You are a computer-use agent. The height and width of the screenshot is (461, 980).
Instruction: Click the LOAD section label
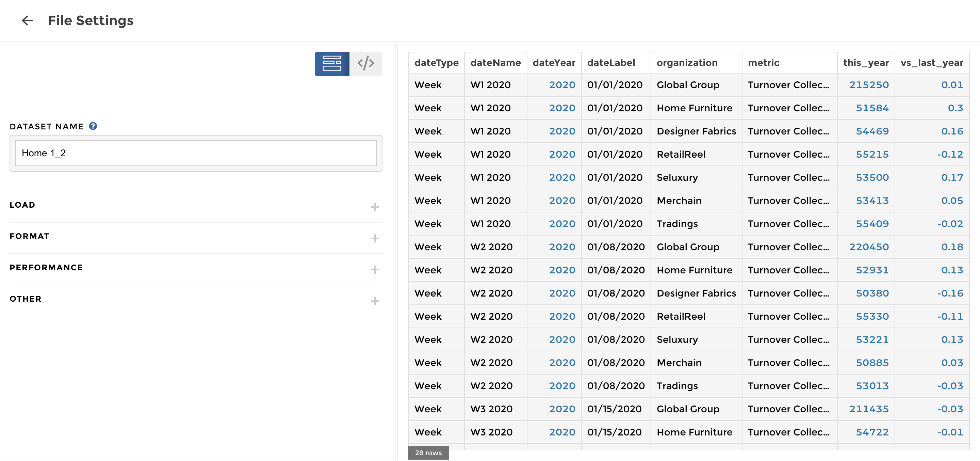click(22, 205)
